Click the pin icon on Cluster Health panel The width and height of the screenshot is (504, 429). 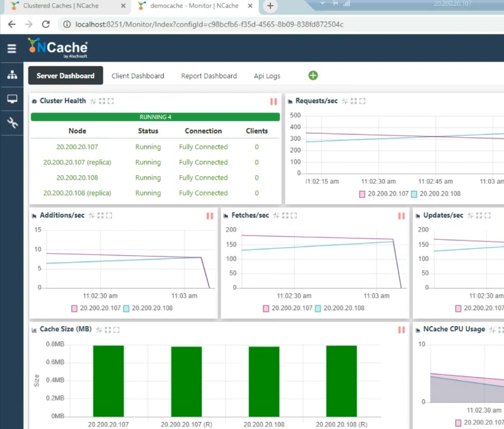click(93, 102)
